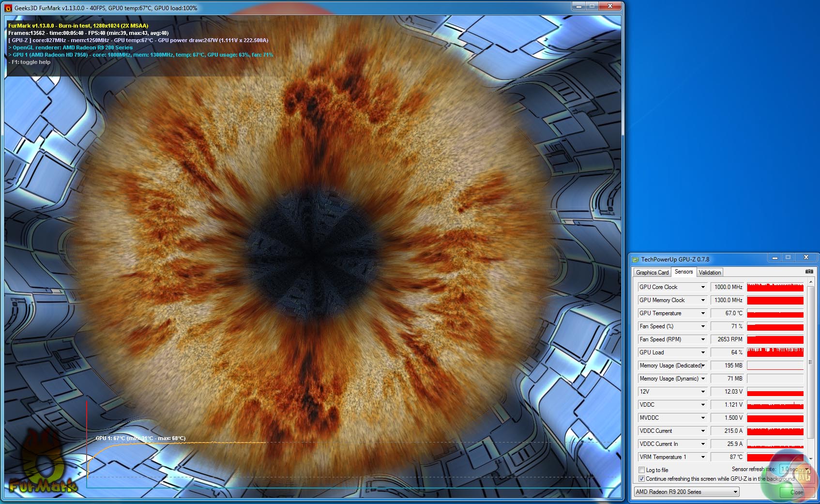This screenshot has height=504, width=820.
Task: Open the GPU Core Clock sensor dropdown
Action: [703, 287]
